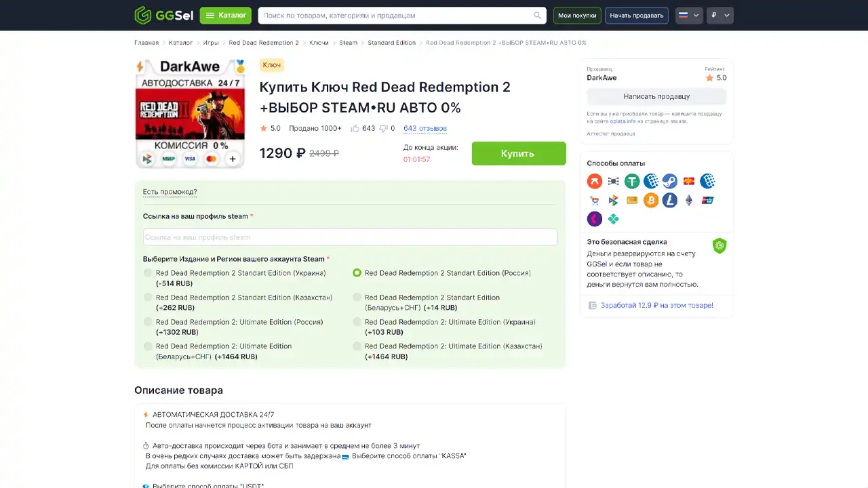Focus the Steam profile link field
Screen dimensions: 868x488
[350, 237]
